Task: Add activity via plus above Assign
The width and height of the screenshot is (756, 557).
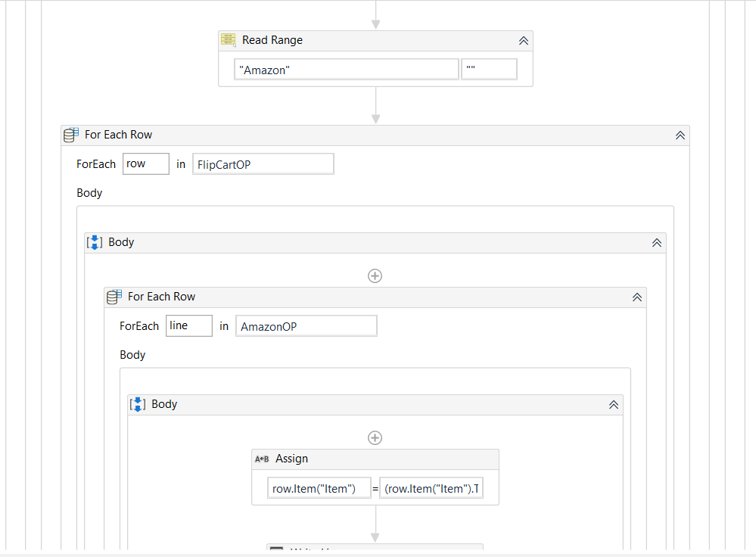Action: [x=375, y=438]
